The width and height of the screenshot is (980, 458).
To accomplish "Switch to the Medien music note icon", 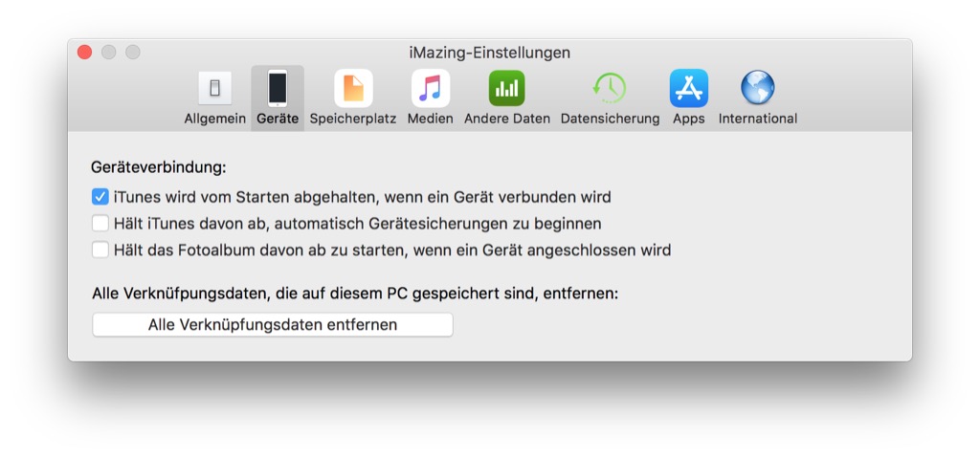I will click(430, 88).
